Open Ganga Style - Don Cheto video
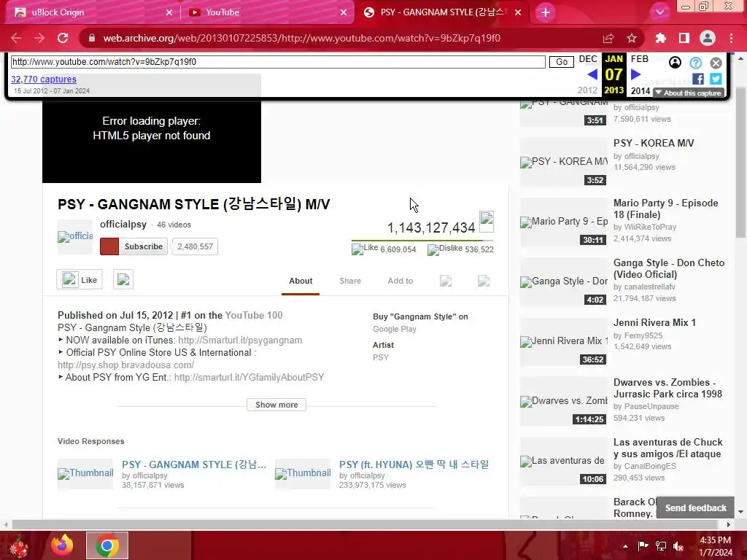 point(669,268)
